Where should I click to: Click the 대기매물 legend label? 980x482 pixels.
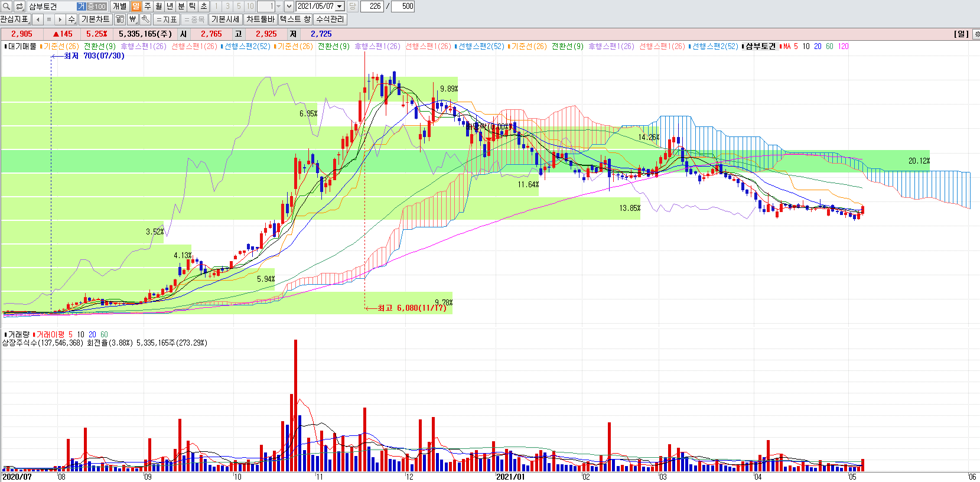pyautogui.click(x=22, y=46)
